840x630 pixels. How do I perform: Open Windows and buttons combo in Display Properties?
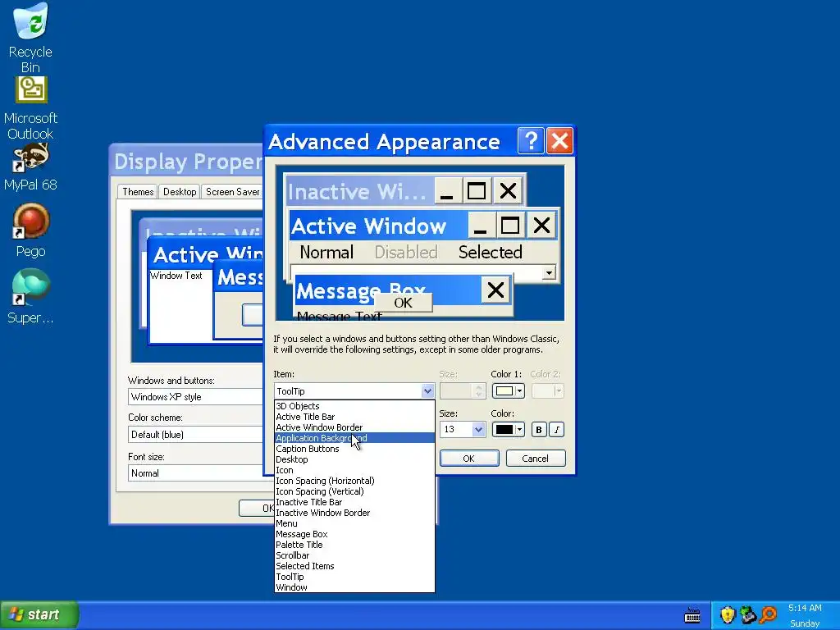point(195,397)
